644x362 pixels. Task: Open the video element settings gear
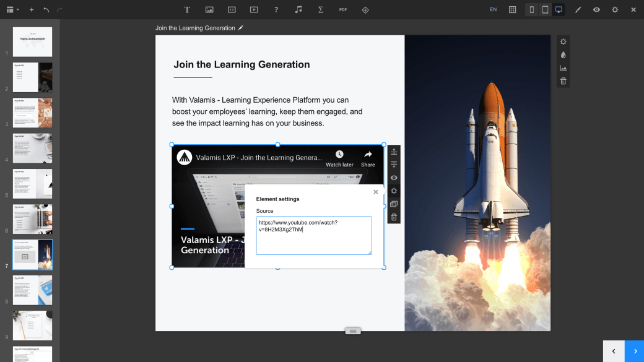(394, 191)
